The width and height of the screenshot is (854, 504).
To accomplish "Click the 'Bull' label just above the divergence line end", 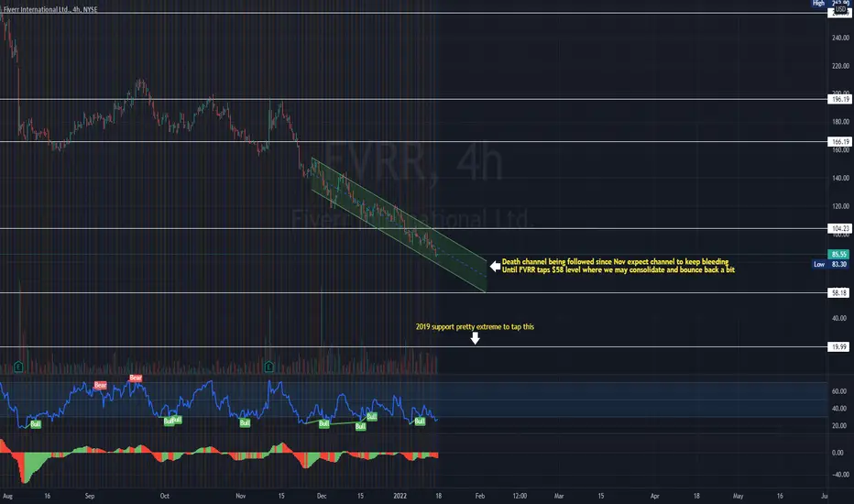I will (x=372, y=416).
